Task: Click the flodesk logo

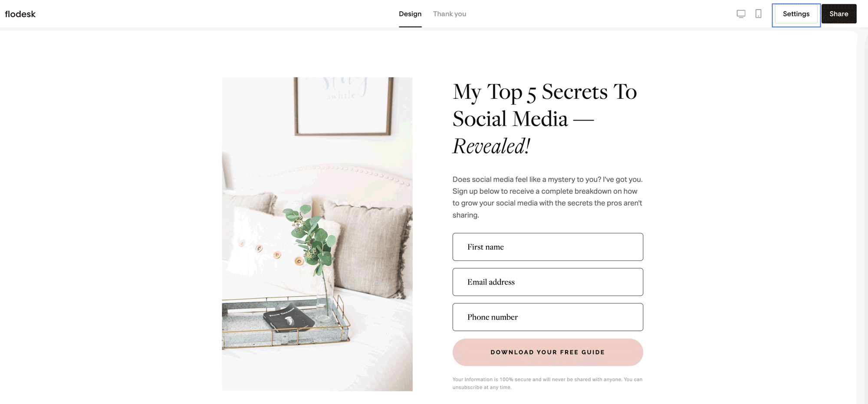Action: 20,14
